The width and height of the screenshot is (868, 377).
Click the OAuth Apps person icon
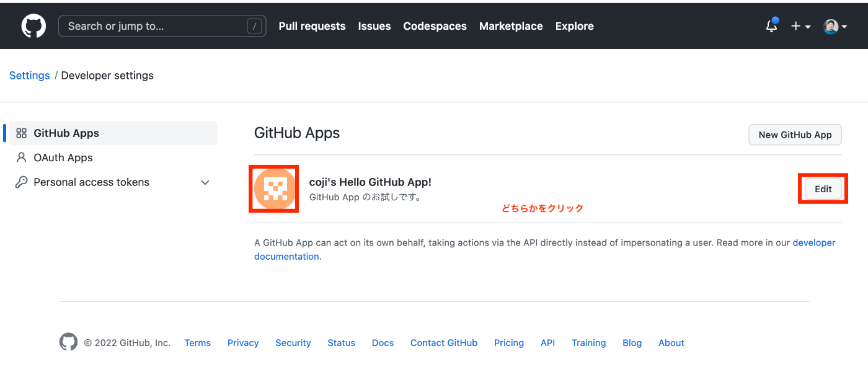(21, 157)
